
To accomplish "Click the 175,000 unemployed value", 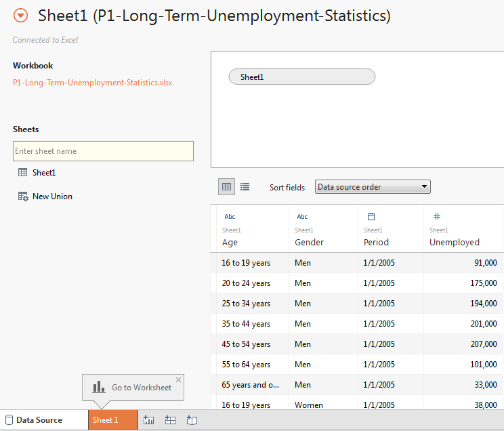I will coord(484,283).
